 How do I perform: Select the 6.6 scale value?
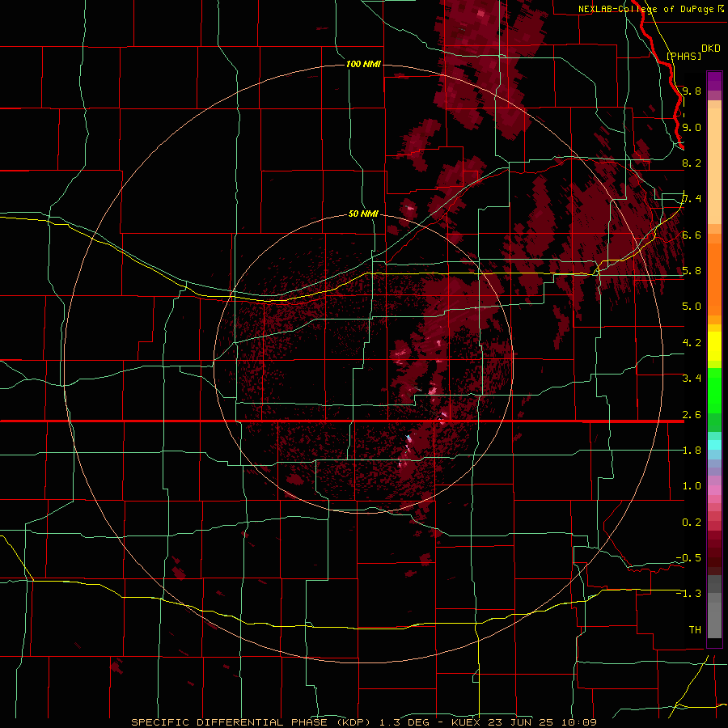692,235
